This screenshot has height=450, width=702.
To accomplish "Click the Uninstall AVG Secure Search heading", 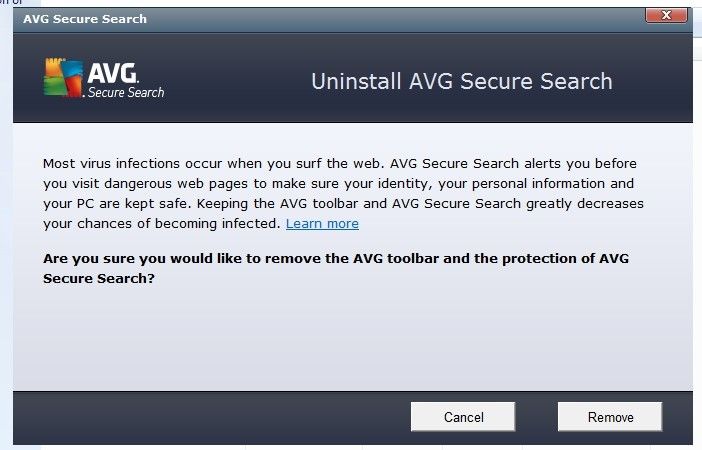I will tap(462, 81).
